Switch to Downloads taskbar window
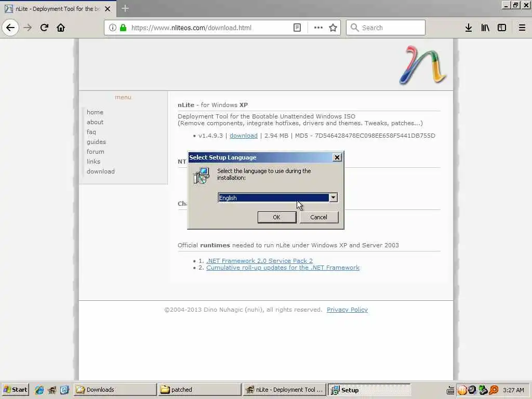 (115, 390)
